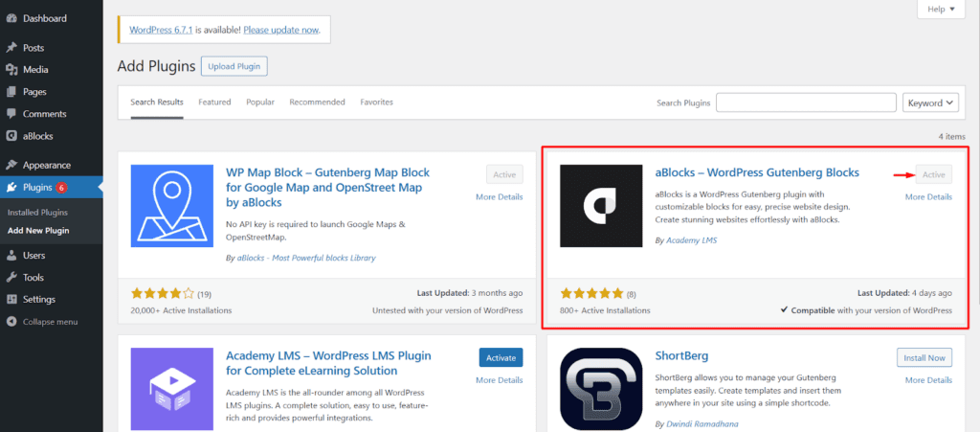
Task: Switch to the Featured tab
Action: (x=214, y=102)
